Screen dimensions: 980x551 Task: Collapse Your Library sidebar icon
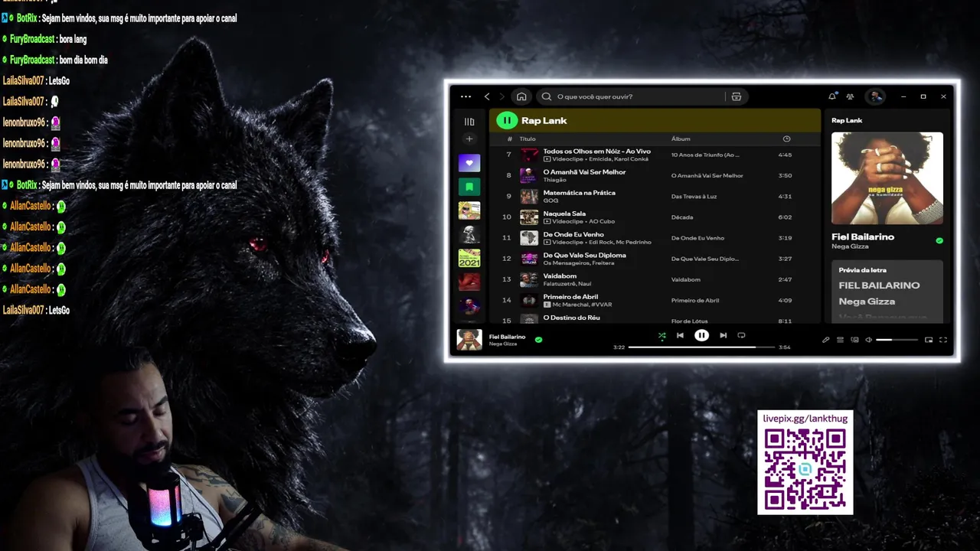click(469, 121)
